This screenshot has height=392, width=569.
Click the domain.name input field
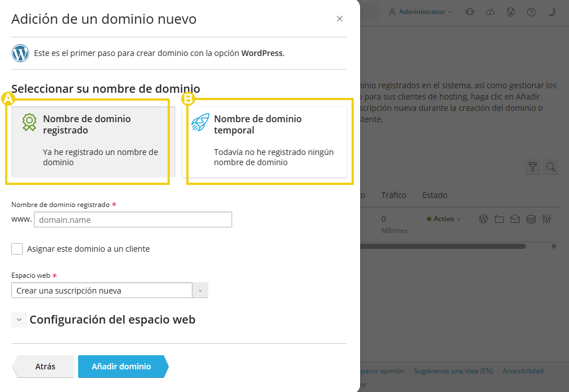(133, 219)
